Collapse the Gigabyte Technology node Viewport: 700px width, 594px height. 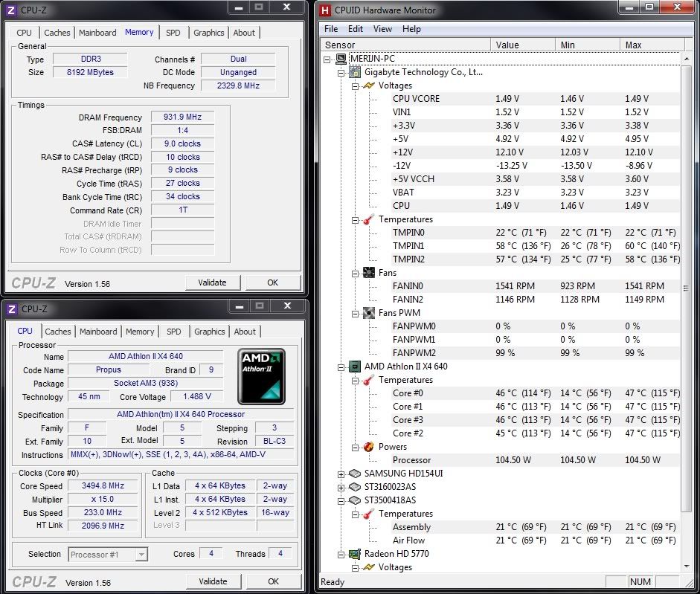(341, 73)
